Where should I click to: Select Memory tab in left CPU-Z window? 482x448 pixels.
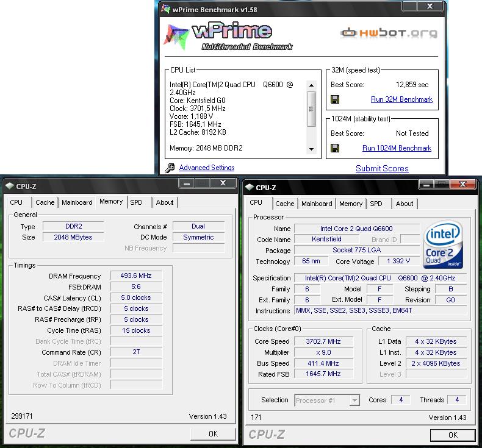tap(111, 201)
